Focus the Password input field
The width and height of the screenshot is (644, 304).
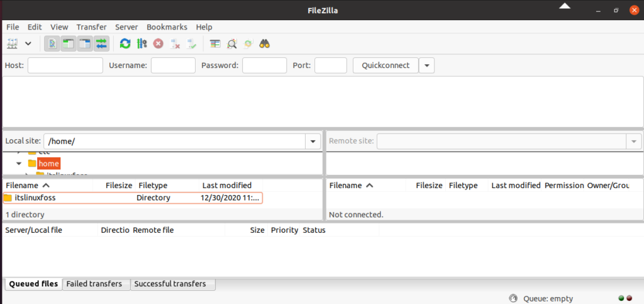pos(264,65)
